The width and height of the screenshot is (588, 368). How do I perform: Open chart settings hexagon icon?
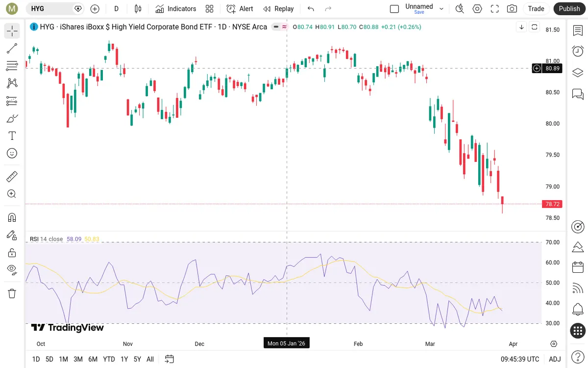(x=477, y=9)
